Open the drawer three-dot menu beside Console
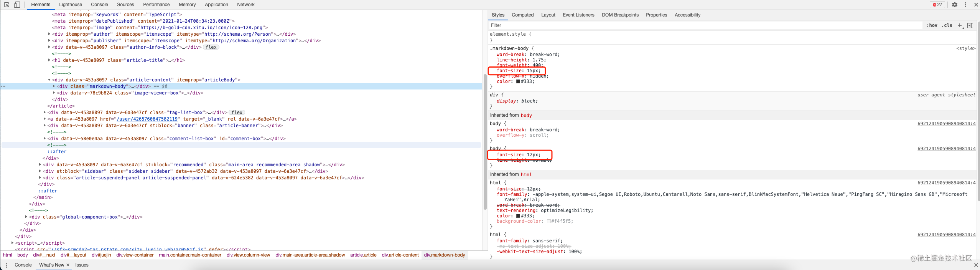 [x=7, y=265]
